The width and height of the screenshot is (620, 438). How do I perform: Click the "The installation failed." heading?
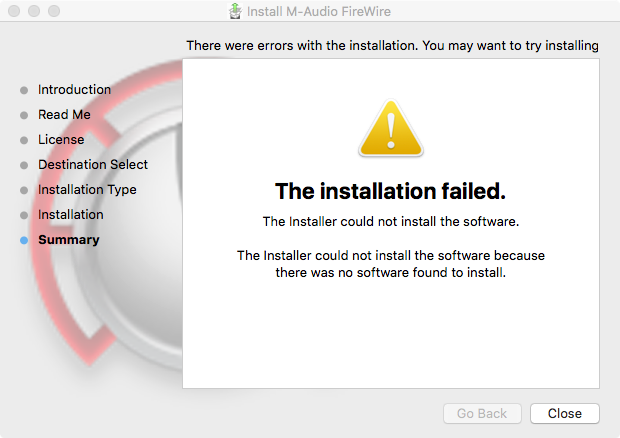[x=390, y=191]
